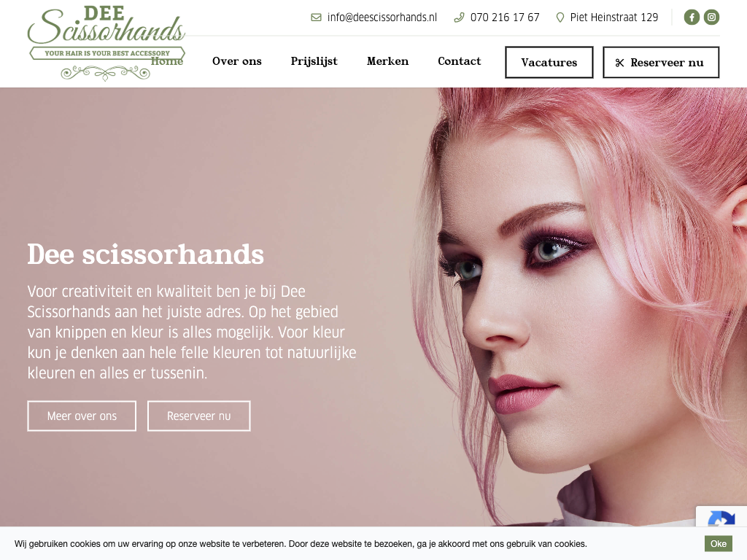Click the hero Reserveer nu button
747x560 pixels.
pos(198,416)
